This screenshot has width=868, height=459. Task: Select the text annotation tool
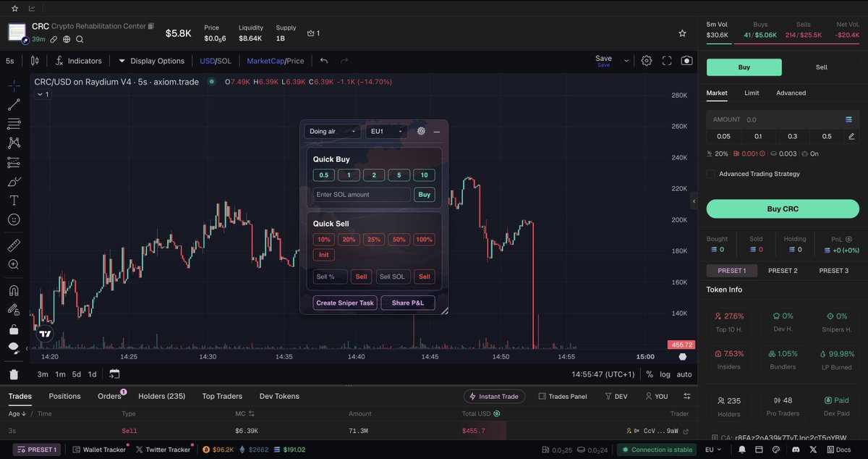pyautogui.click(x=14, y=201)
